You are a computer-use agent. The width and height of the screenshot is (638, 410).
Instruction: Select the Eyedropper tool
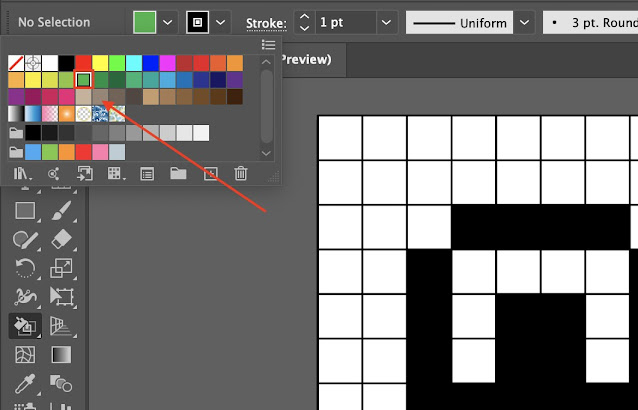pyautogui.click(x=25, y=384)
